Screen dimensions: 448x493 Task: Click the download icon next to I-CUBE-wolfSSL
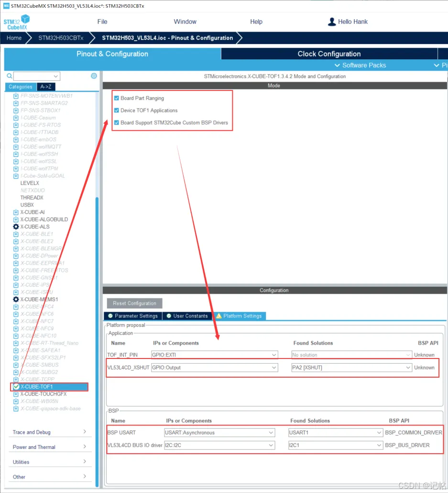(x=16, y=161)
